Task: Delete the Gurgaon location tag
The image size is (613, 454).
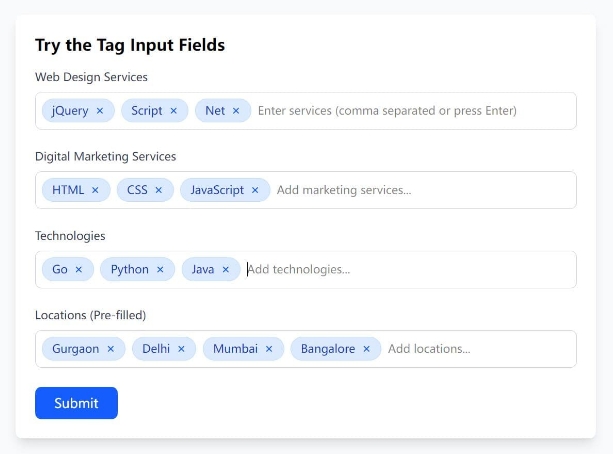Action: pos(111,349)
